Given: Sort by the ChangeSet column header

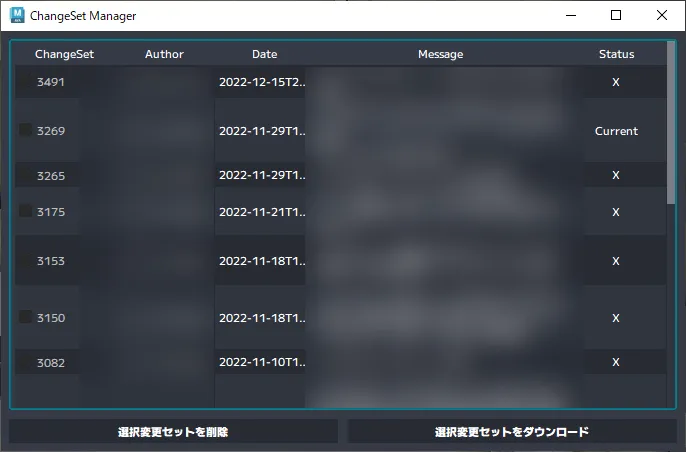Looking at the screenshot, I should (64, 54).
